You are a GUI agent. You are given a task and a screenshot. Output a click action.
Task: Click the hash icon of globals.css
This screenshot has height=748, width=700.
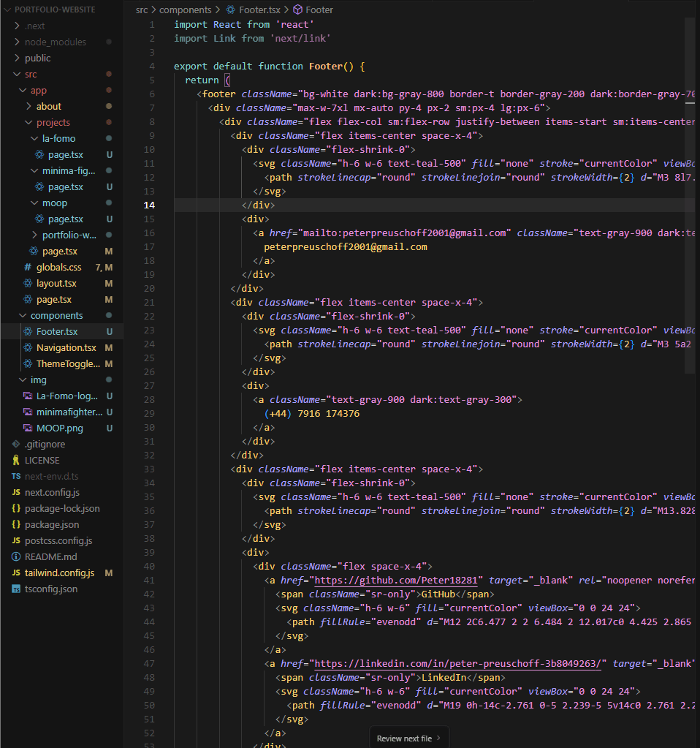28,267
